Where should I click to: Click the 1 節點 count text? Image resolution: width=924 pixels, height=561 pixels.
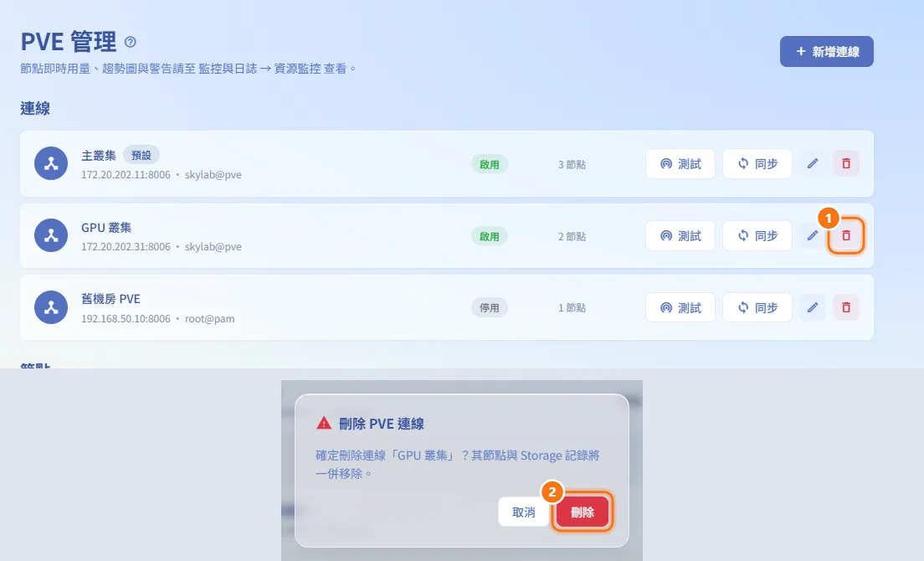click(572, 307)
